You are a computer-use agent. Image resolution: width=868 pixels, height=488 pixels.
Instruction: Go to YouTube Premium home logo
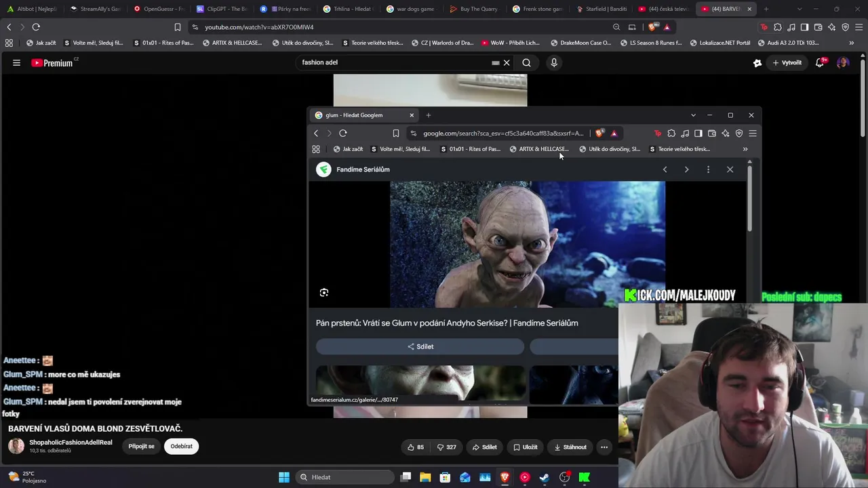pyautogui.click(x=54, y=63)
